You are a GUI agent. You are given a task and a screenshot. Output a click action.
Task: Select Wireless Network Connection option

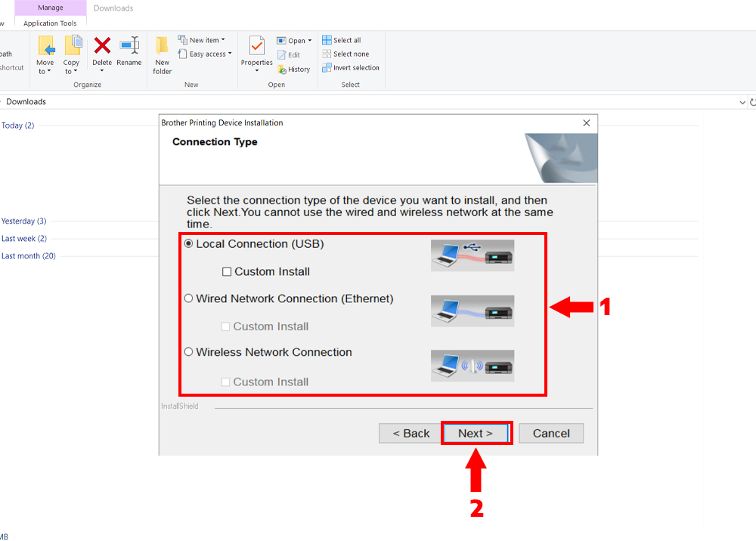click(x=188, y=352)
